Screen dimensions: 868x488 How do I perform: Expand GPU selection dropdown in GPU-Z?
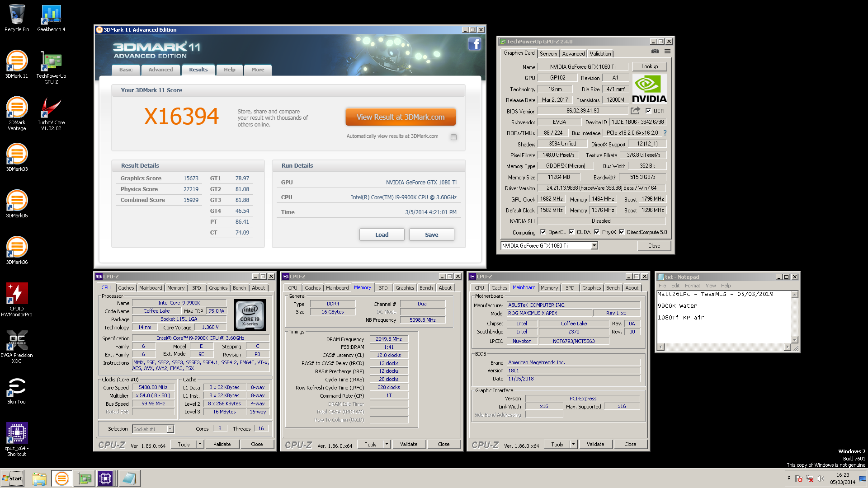point(594,245)
